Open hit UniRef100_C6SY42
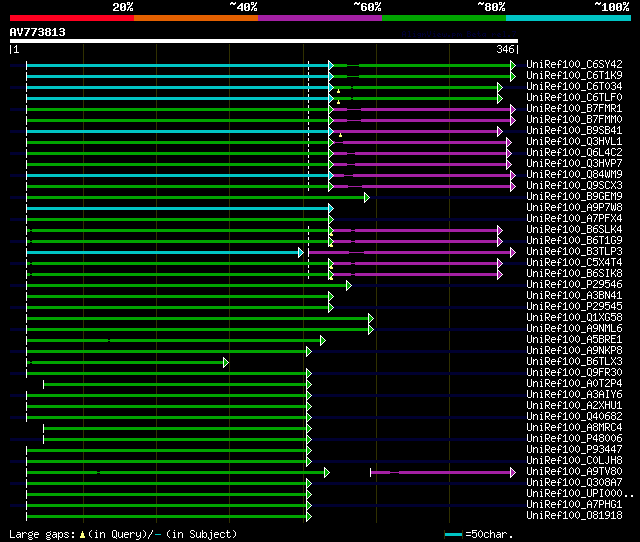This screenshot has width=640, height=542. [574, 64]
